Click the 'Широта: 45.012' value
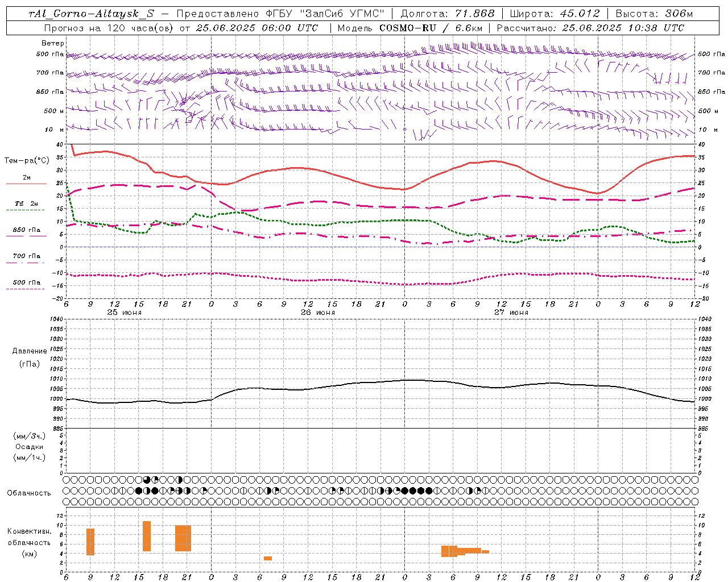Screen dimensions: 728x582 pos(555,14)
